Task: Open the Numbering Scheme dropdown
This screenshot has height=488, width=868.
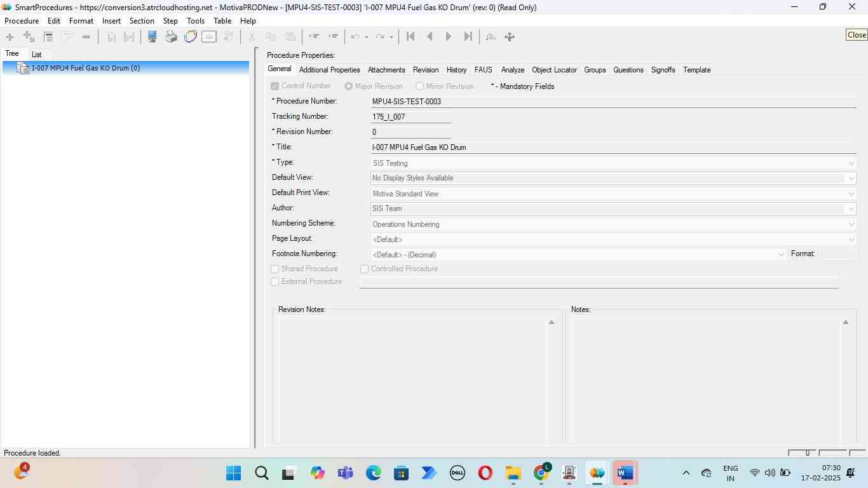Action: (x=614, y=224)
